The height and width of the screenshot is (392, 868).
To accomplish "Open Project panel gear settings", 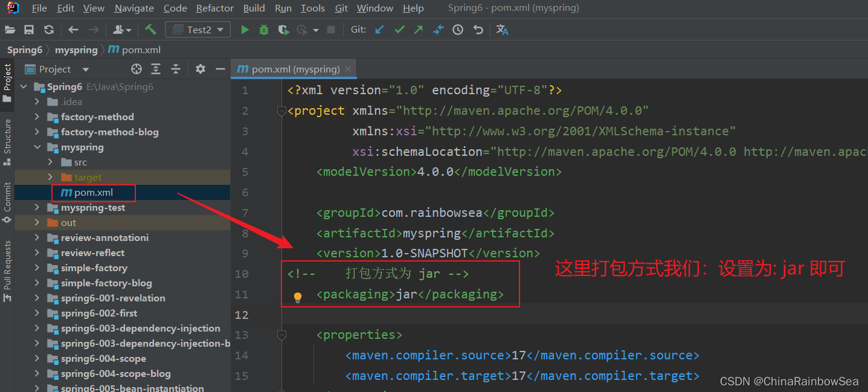I will pos(201,69).
